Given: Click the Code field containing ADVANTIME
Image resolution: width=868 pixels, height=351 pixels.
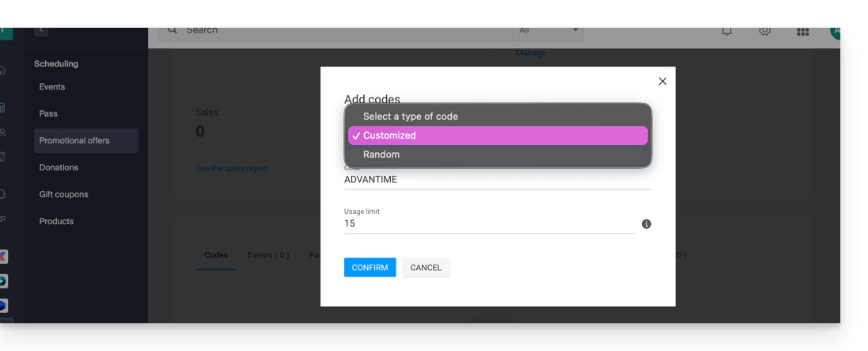Looking at the screenshot, I should (497, 180).
